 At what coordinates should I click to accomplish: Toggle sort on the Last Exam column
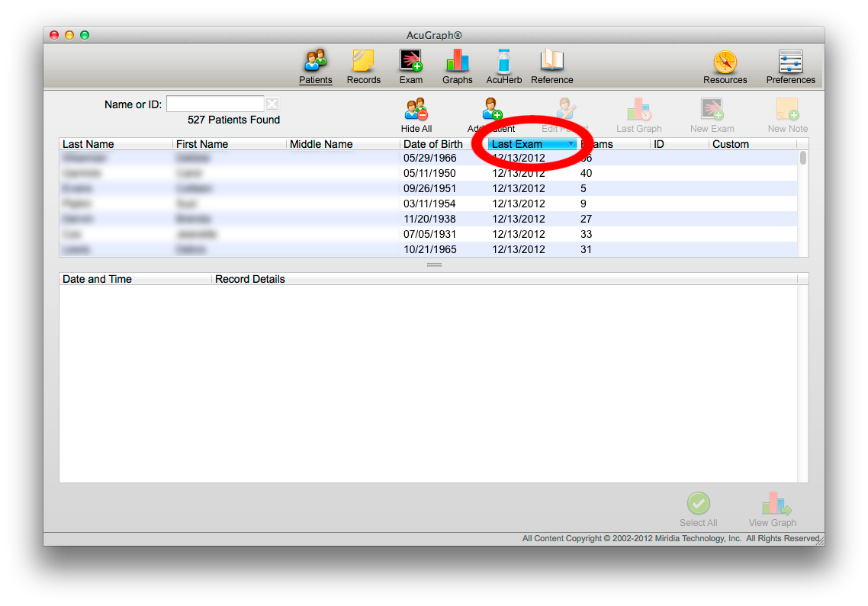click(532, 144)
